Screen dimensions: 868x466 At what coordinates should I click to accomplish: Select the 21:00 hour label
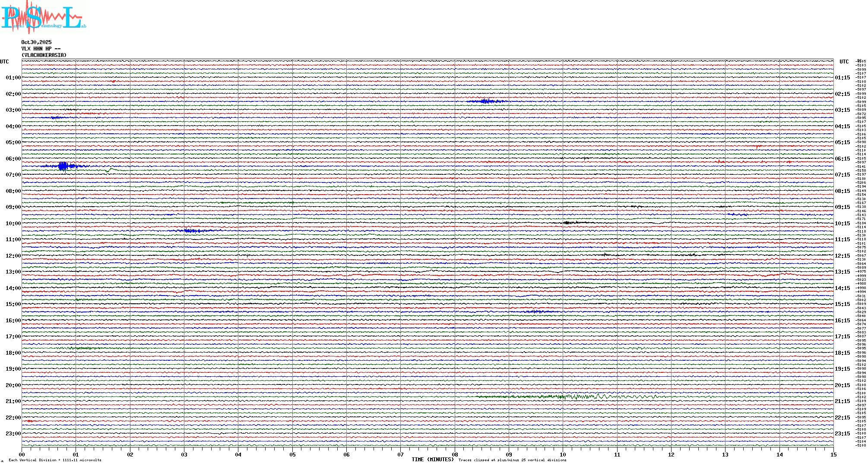[13, 401]
